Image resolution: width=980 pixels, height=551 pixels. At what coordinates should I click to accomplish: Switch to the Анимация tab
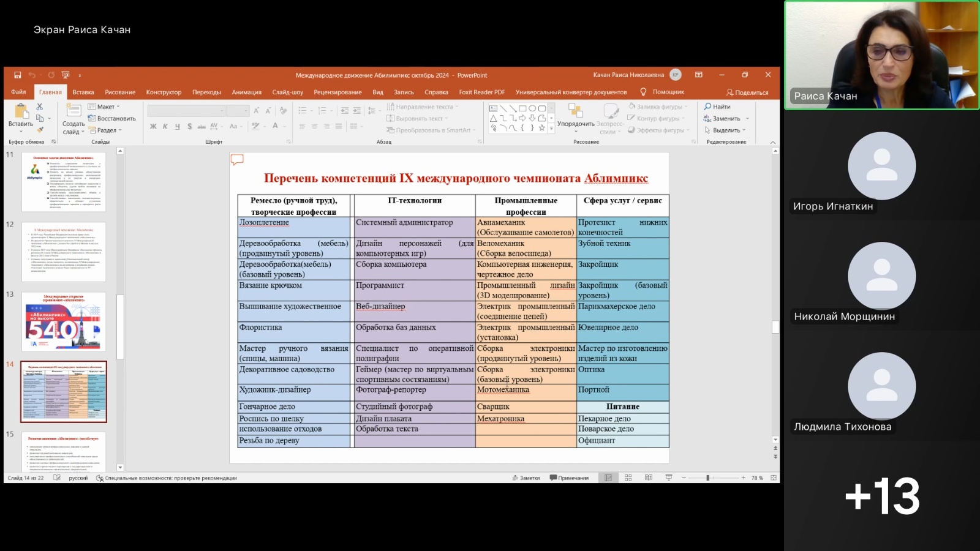click(247, 92)
